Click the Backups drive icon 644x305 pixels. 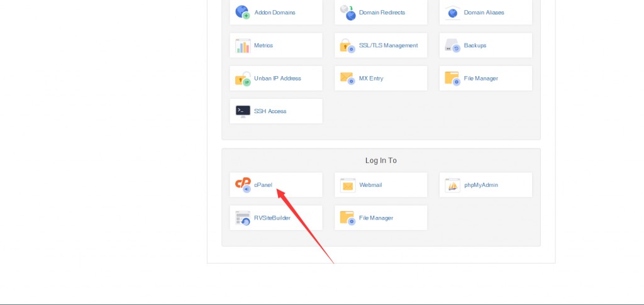[453, 45]
